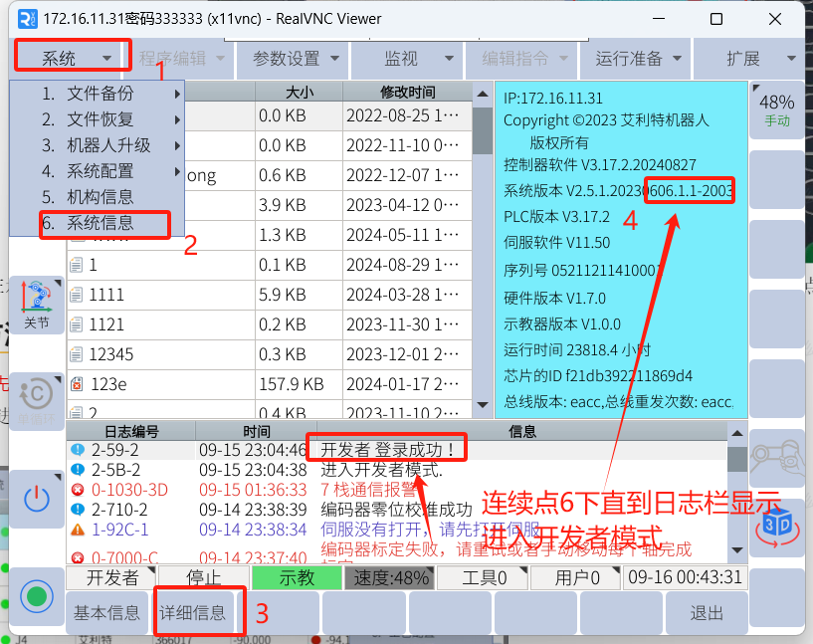The height and width of the screenshot is (644, 813).
Task: Click the robot arm icon on right
Action: 776,456
